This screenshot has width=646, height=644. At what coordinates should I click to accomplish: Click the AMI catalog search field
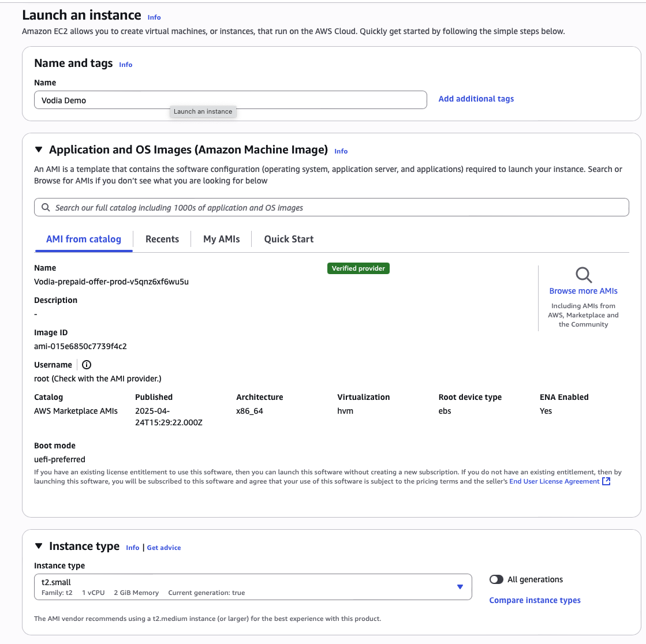(331, 207)
